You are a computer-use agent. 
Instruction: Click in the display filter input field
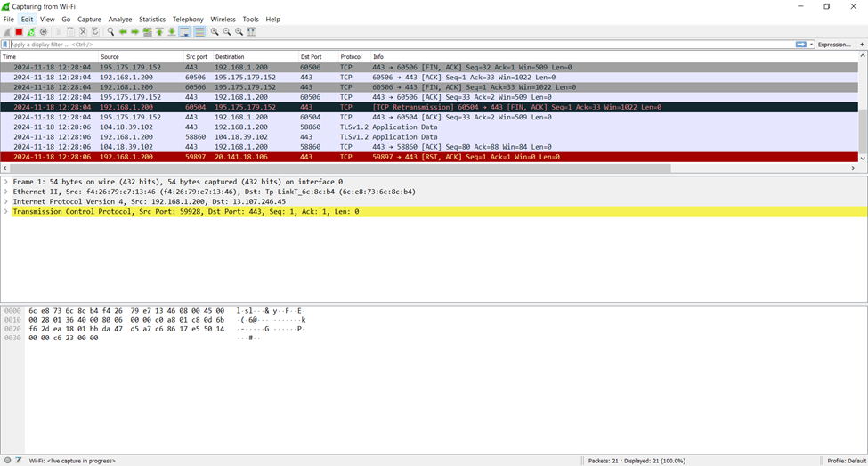click(401, 44)
